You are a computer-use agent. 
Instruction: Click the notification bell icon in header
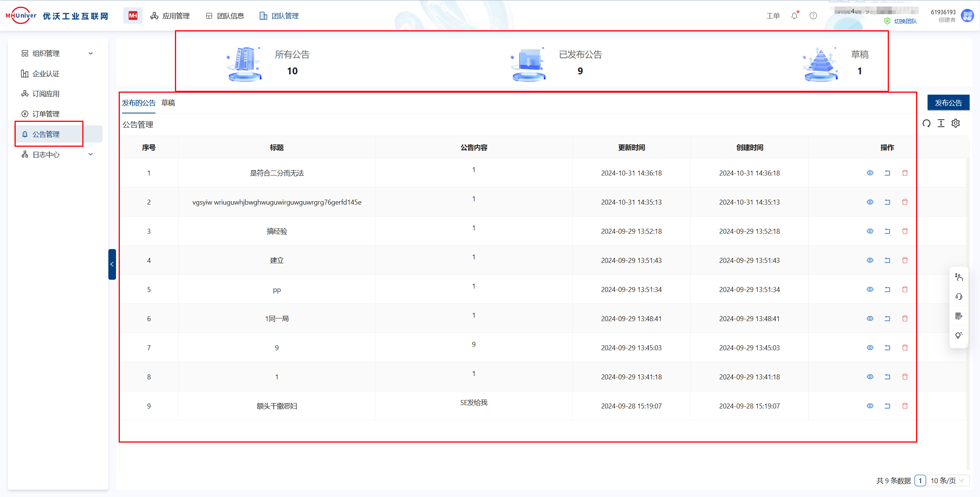(794, 16)
